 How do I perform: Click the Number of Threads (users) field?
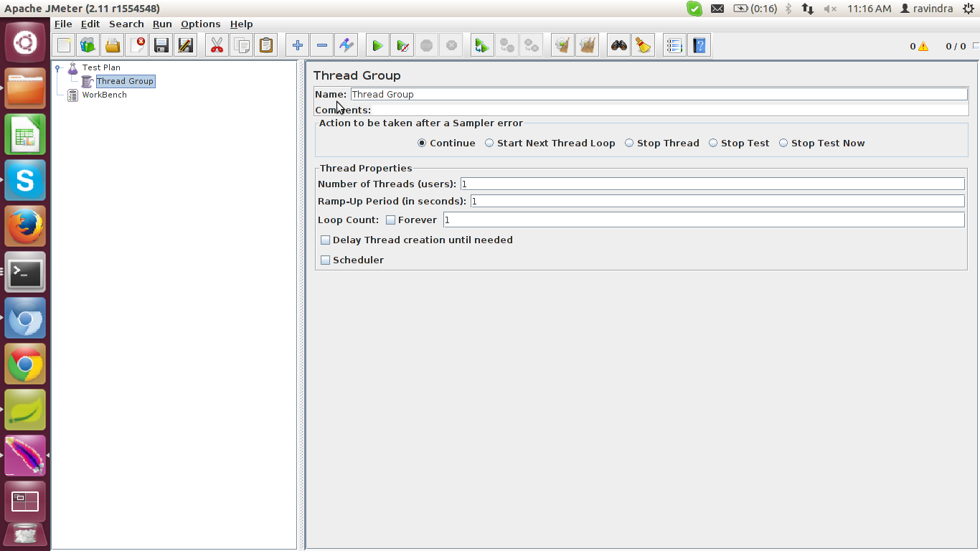(x=712, y=184)
